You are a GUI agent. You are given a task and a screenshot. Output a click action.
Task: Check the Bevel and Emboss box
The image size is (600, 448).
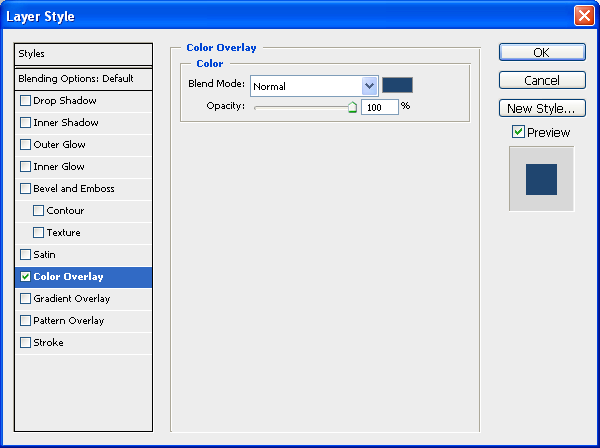coord(25,189)
